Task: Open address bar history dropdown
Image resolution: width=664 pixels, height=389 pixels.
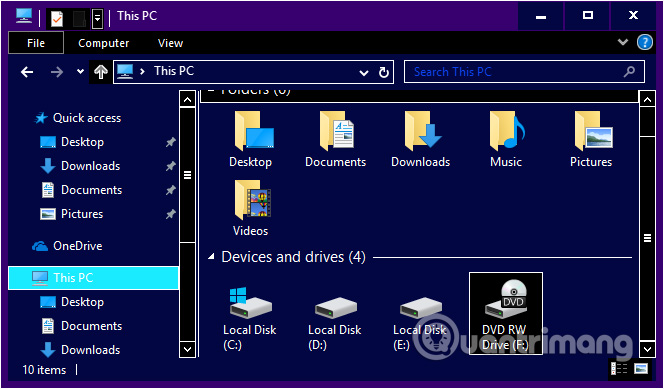Action: point(364,73)
